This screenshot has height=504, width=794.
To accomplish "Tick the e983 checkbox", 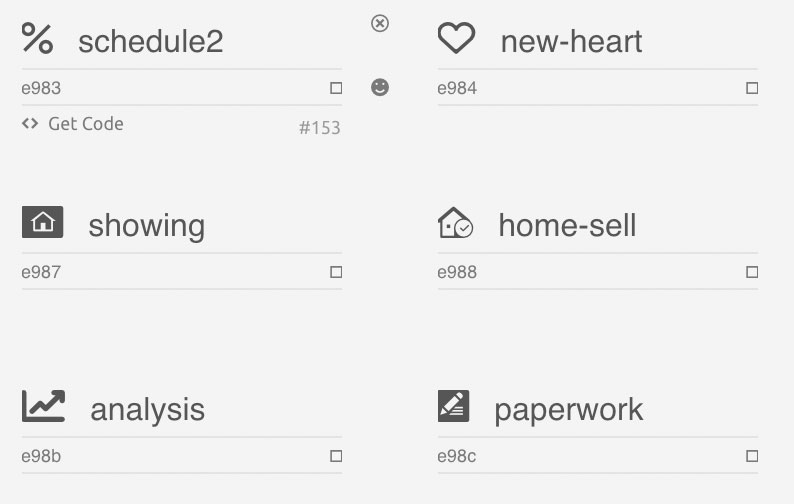I will tap(336, 88).
